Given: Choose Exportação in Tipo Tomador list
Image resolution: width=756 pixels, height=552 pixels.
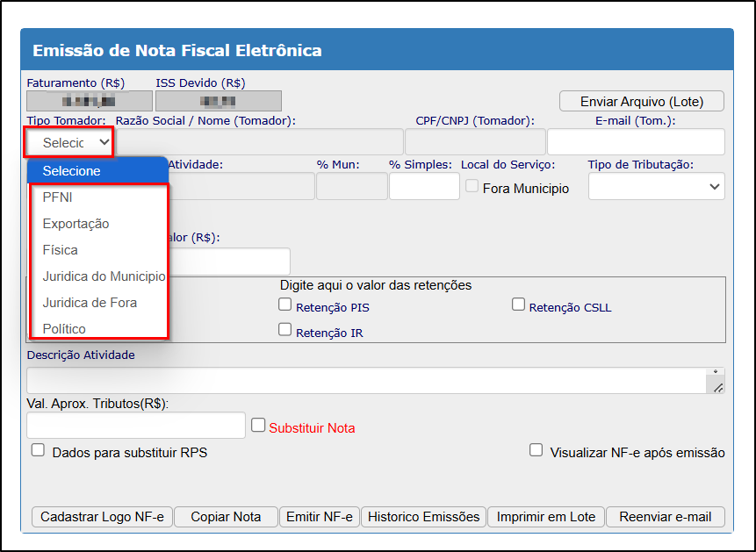Looking at the screenshot, I should [x=76, y=224].
